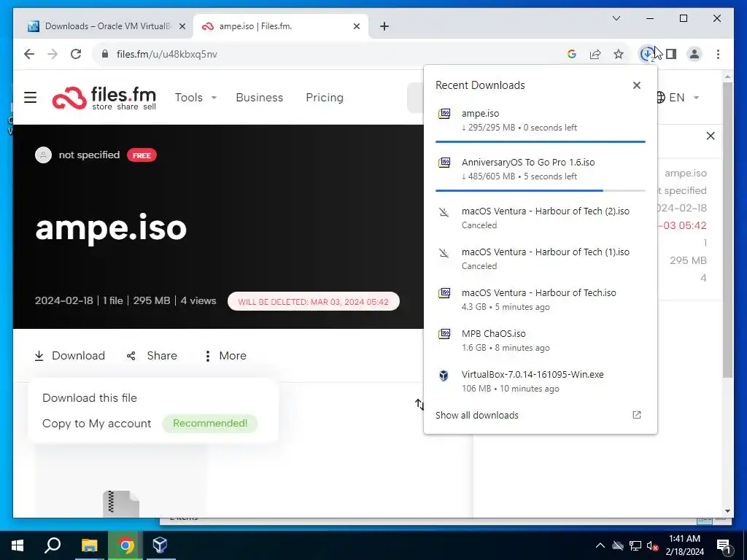Click the Download button
The height and width of the screenshot is (560, 747).
(70, 356)
